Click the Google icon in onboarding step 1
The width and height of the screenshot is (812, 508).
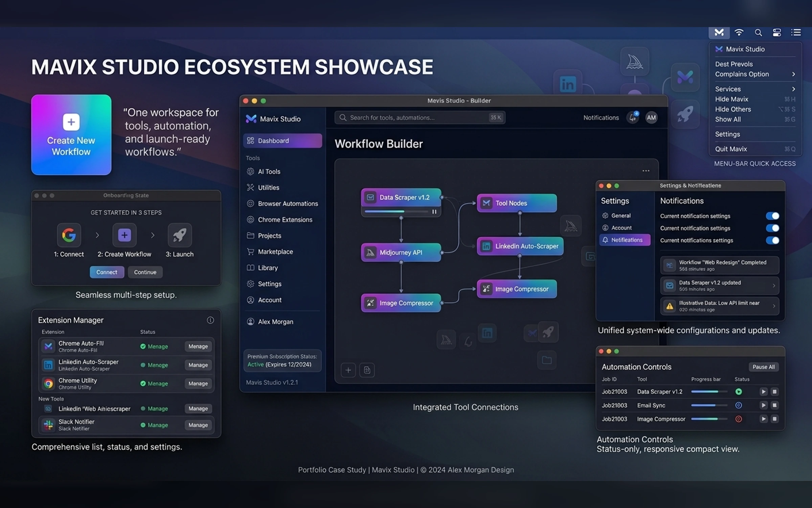[x=69, y=235]
